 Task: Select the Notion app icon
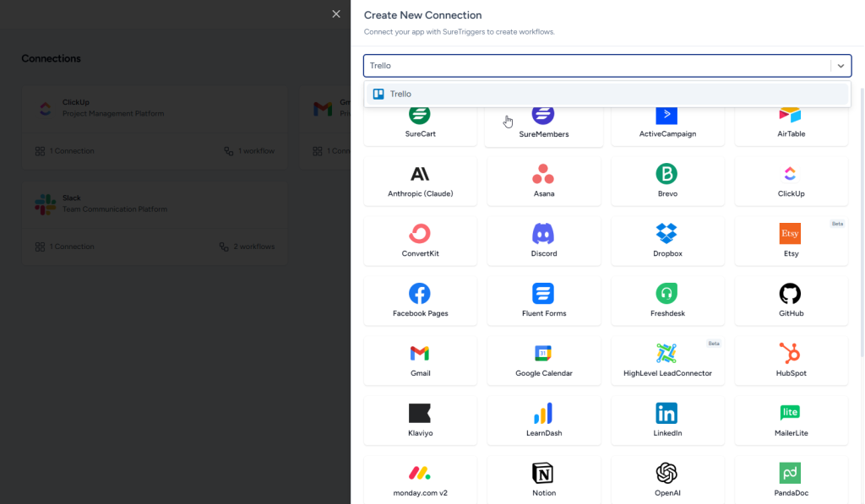(x=543, y=473)
